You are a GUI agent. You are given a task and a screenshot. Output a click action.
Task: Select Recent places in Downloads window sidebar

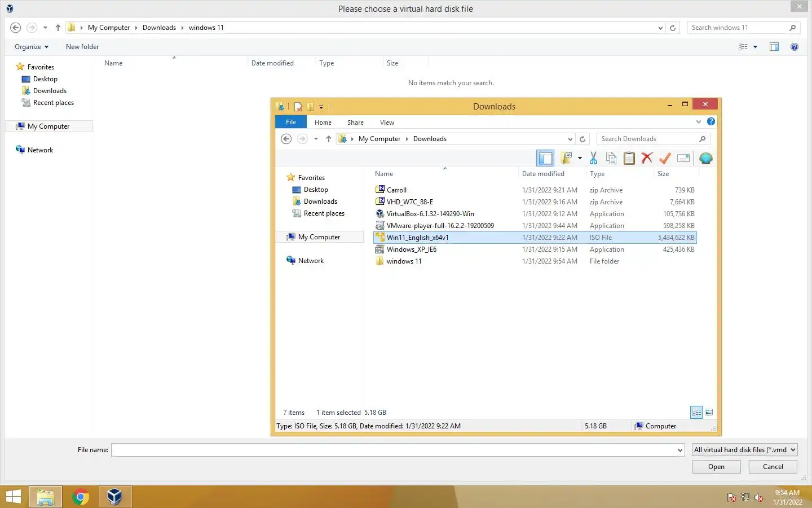pyautogui.click(x=324, y=213)
